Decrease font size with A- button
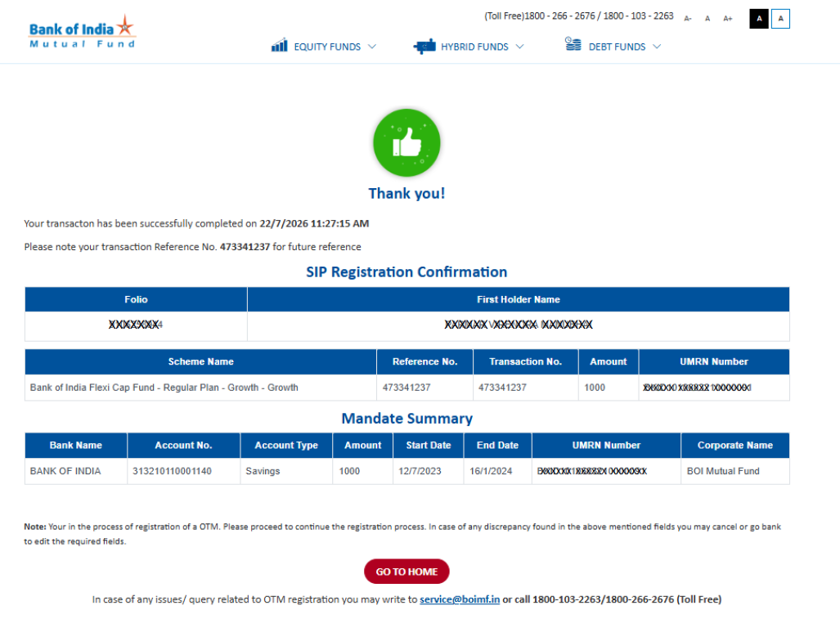The height and width of the screenshot is (619, 840). click(x=688, y=19)
